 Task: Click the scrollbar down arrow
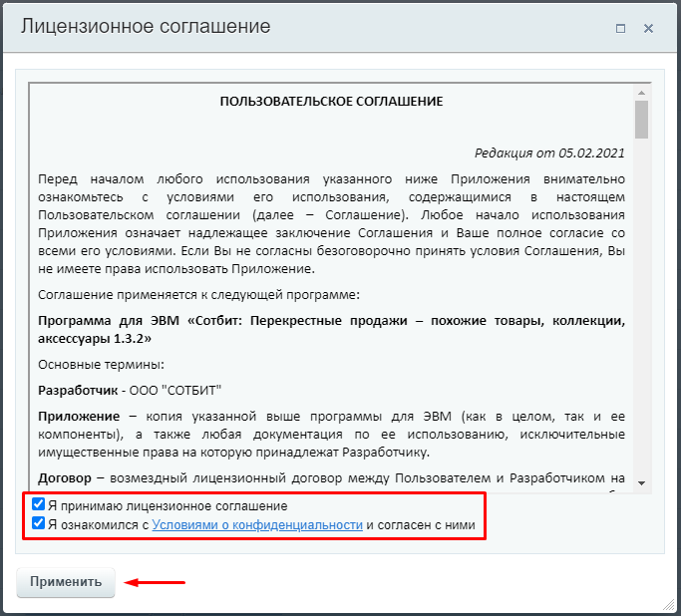pyautogui.click(x=641, y=483)
